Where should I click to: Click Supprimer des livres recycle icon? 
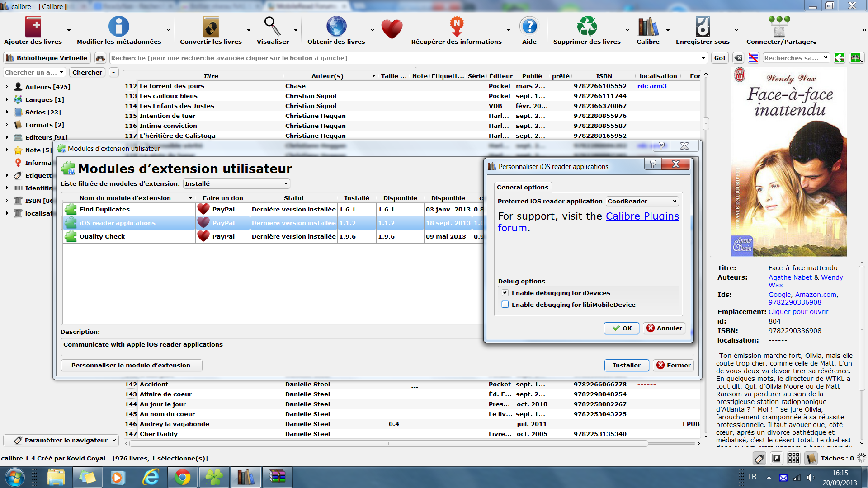point(586,27)
